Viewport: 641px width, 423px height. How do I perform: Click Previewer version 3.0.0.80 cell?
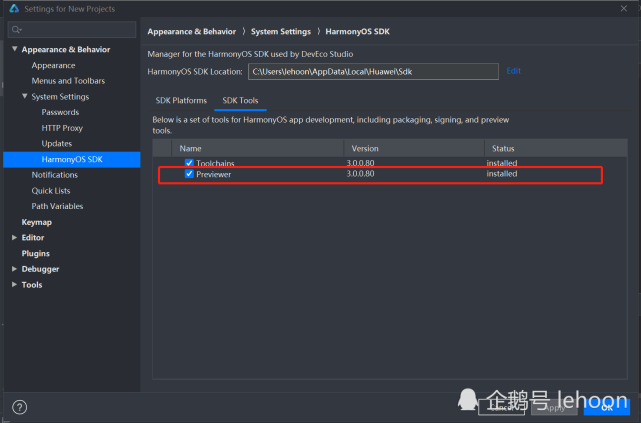(360, 174)
